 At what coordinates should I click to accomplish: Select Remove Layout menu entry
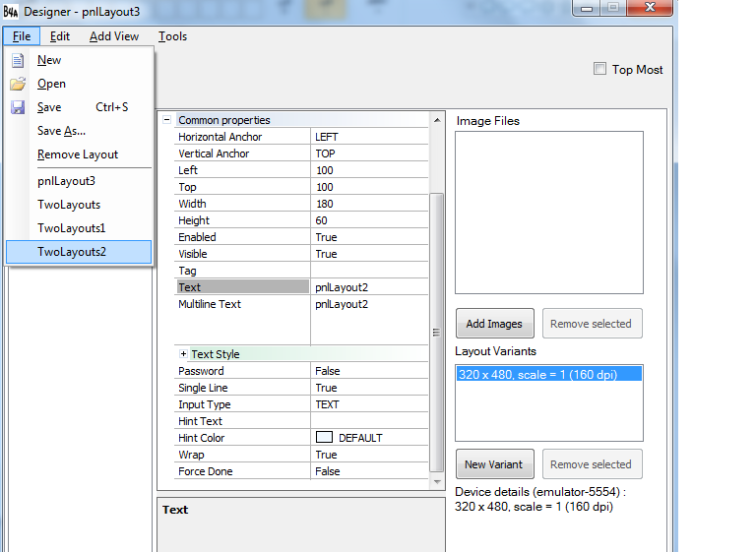pyautogui.click(x=80, y=154)
